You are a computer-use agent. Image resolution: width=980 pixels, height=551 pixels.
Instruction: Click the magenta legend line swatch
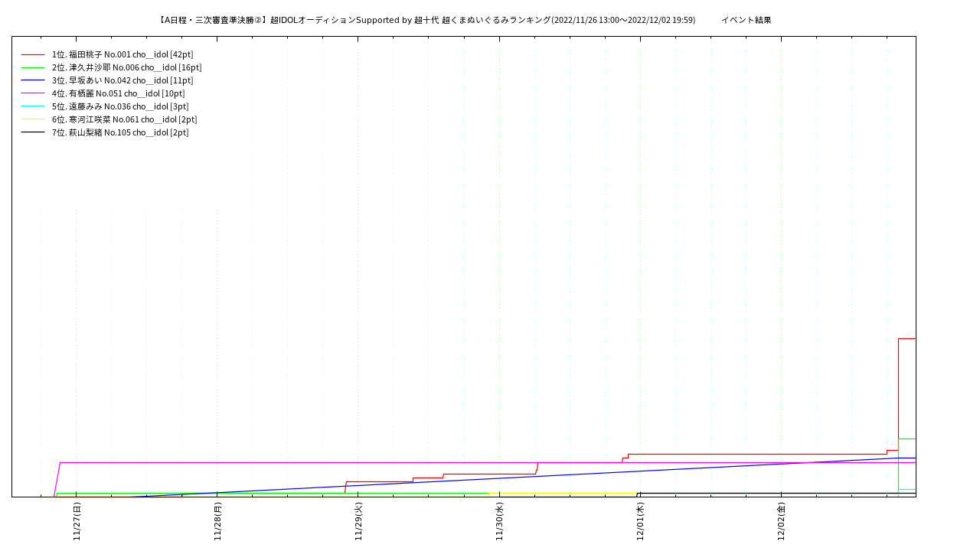pyautogui.click(x=33, y=93)
